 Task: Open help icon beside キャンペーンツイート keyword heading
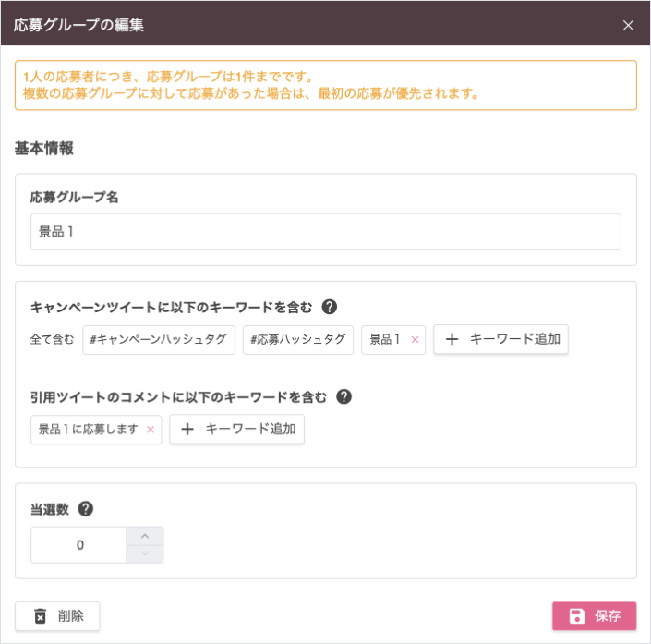[x=330, y=307]
